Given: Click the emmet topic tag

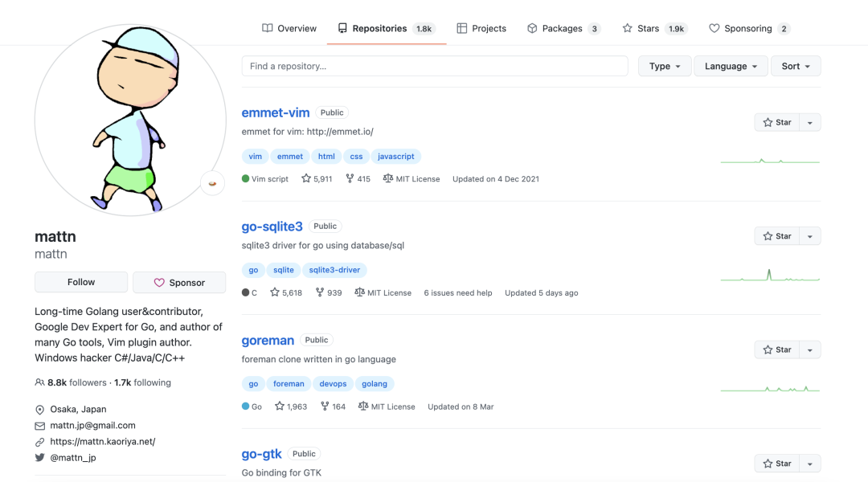Looking at the screenshot, I should [x=290, y=157].
